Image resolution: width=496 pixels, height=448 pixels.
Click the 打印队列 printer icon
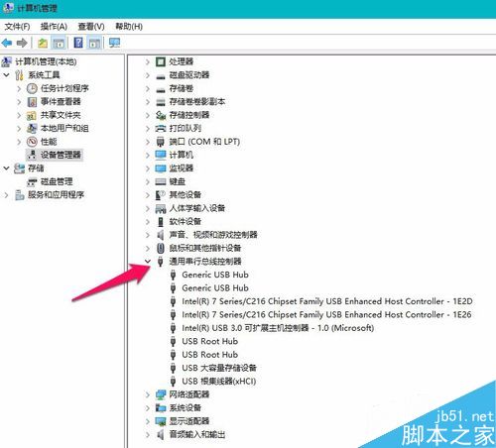click(161, 129)
